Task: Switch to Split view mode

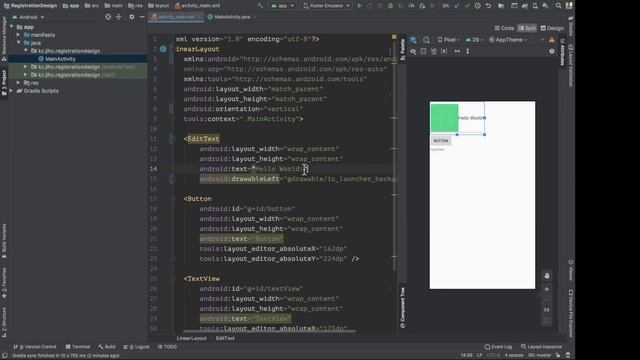Action: coord(527,28)
